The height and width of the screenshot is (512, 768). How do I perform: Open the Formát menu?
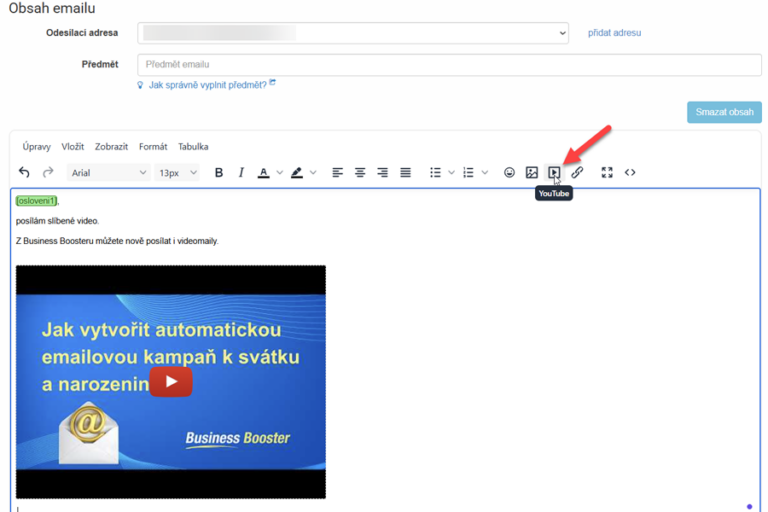(x=153, y=147)
